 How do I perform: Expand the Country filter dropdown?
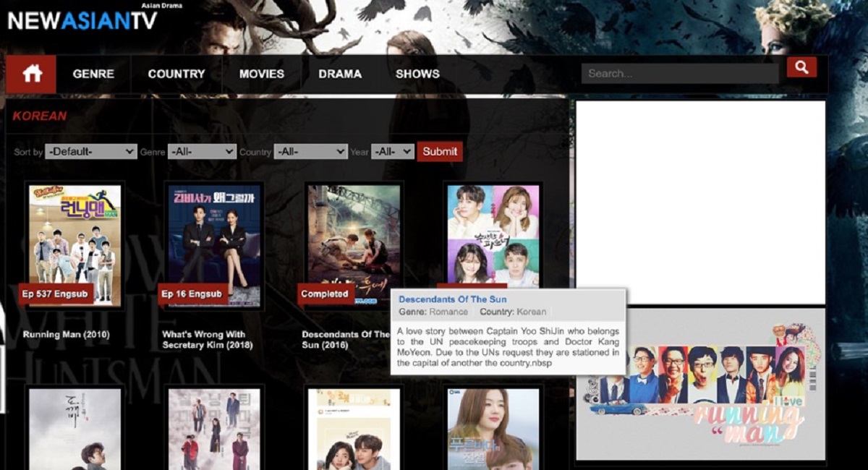tap(310, 152)
